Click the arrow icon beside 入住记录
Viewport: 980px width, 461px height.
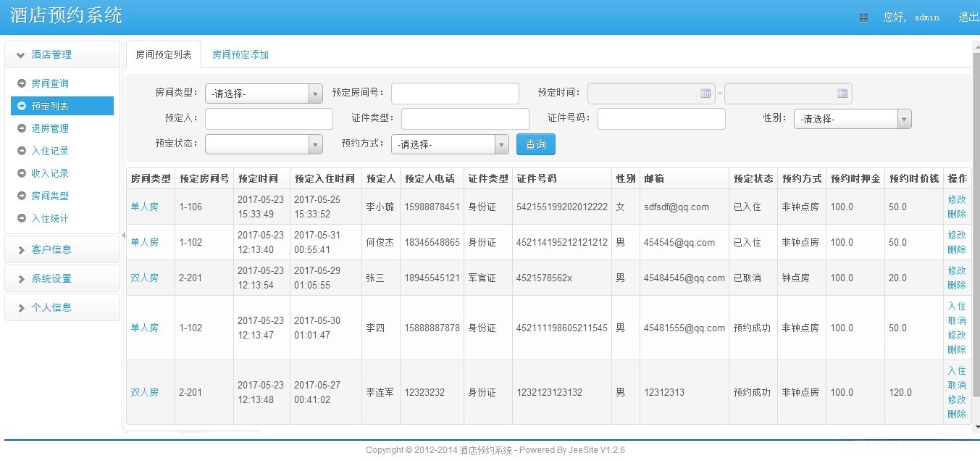pyautogui.click(x=22, y=151)
